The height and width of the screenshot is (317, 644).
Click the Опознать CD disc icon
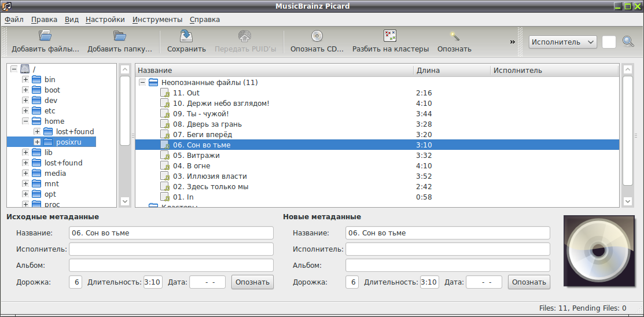coord(317,36)
